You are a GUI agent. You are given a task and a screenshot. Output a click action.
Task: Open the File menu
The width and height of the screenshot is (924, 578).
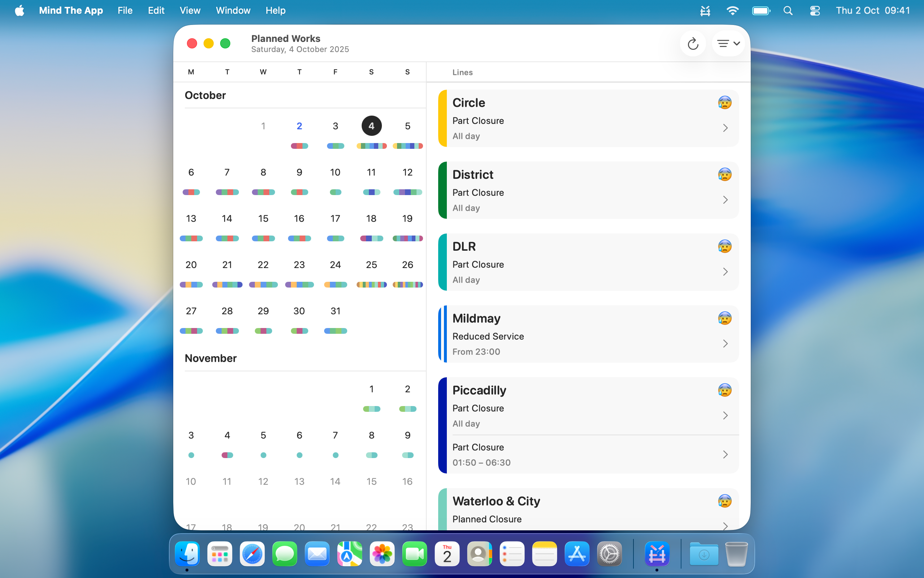[x=125, y=11]
